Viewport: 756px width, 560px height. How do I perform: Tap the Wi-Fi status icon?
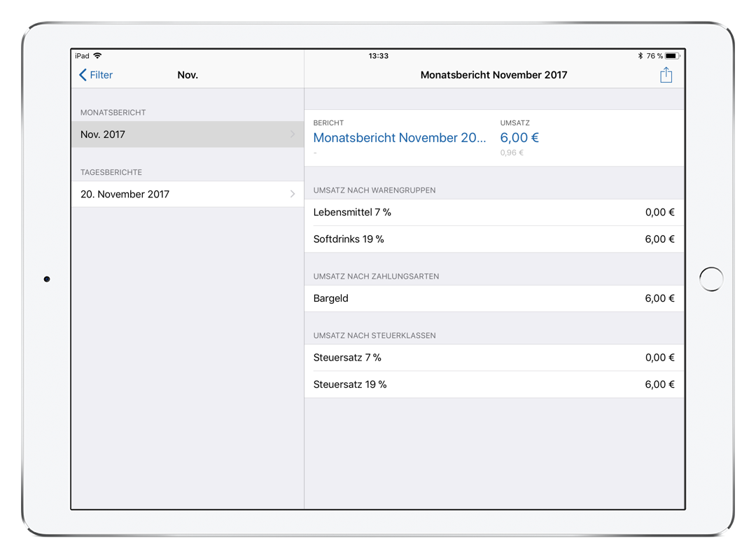point(97,56)
